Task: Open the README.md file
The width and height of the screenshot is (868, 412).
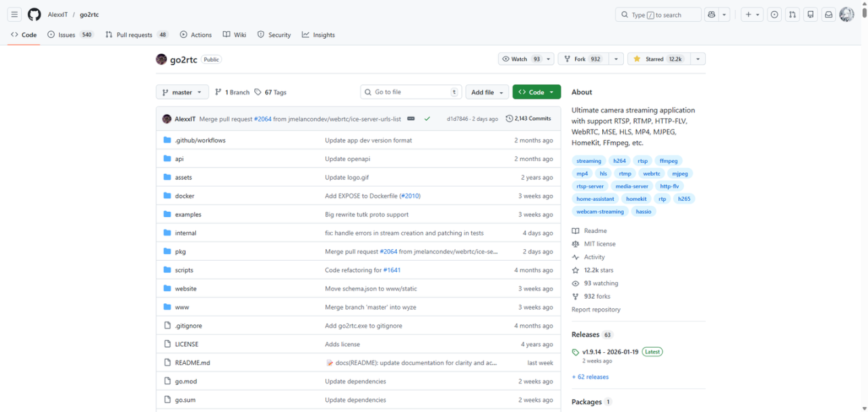Action: pyautogui.click(x=193, y=363)
